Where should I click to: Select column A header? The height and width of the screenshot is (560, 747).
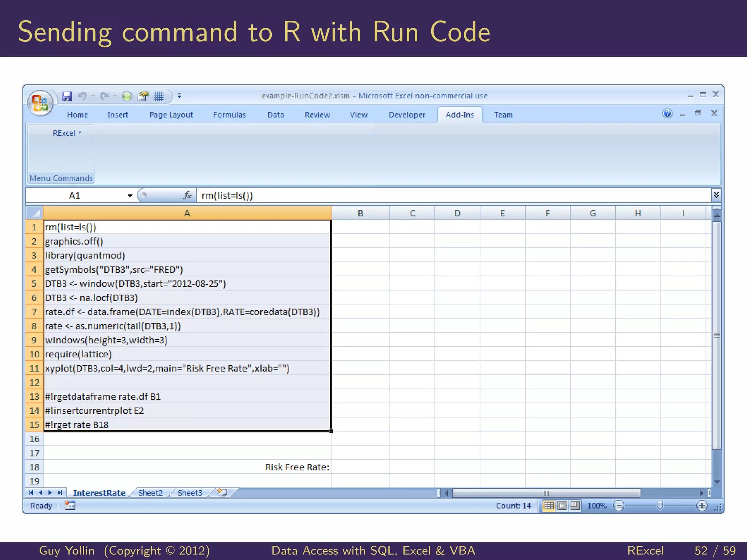coord(187,213)
